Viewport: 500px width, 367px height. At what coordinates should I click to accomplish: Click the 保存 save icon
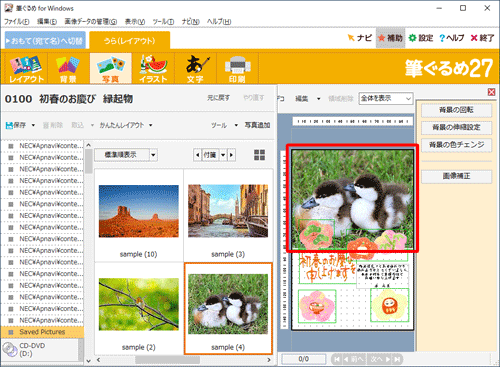tap(16, 125)
